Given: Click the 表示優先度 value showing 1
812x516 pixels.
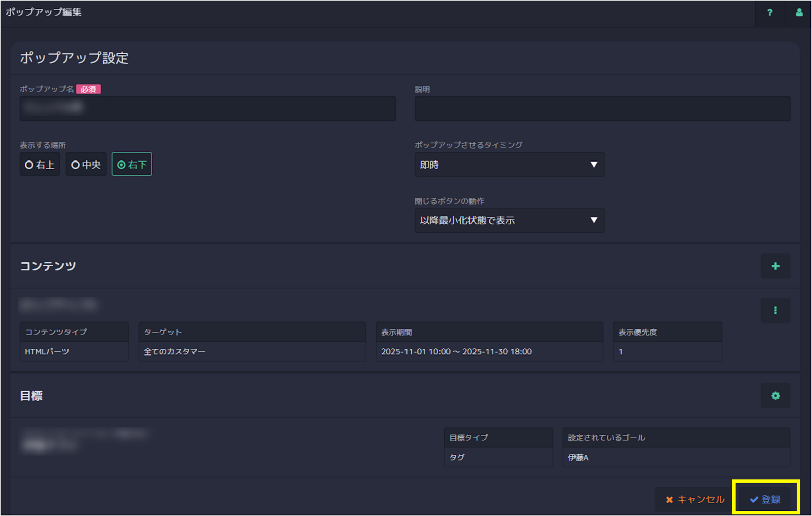Looking at the screenshot, I should coord(667,351).
